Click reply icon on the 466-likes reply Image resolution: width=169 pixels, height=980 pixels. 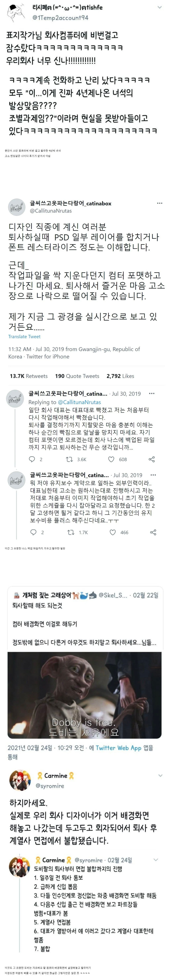(34, 532)
